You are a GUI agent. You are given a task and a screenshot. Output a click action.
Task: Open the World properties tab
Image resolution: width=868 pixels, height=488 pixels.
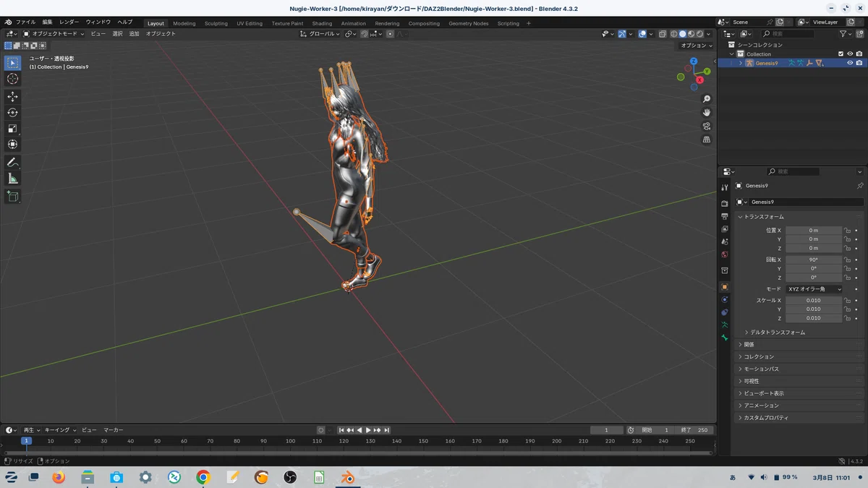724,254
